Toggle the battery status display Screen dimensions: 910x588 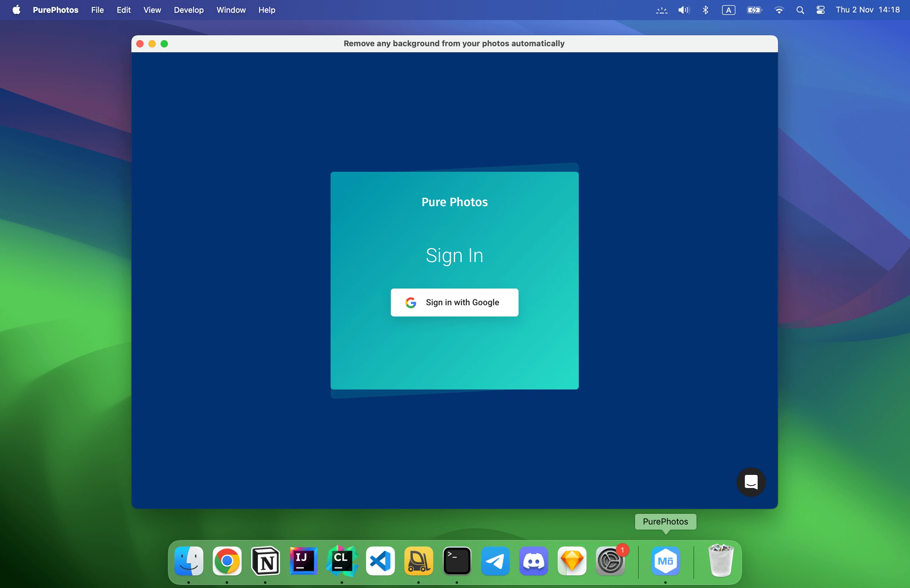(755, 10)
